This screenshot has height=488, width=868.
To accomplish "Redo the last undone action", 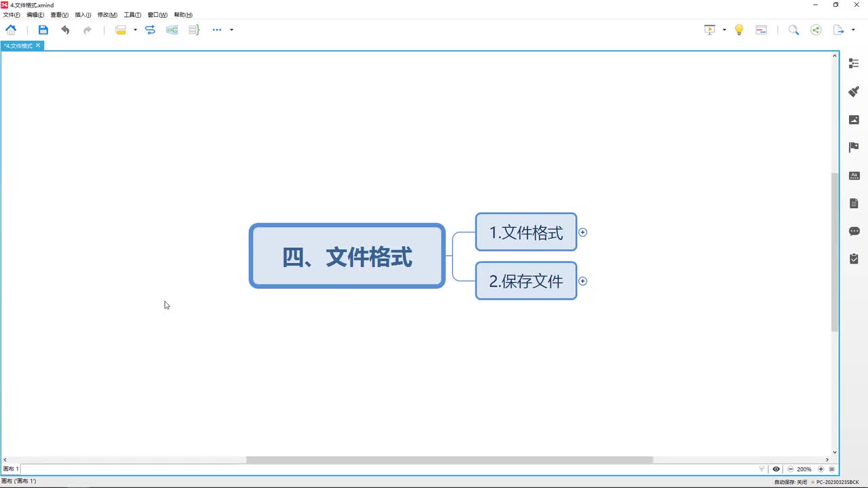I will point(87,30).
